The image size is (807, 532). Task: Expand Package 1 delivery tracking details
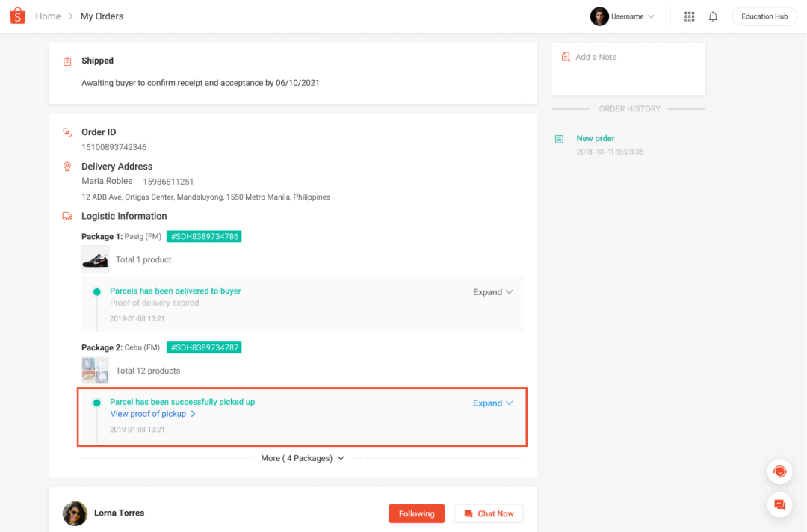492,292
